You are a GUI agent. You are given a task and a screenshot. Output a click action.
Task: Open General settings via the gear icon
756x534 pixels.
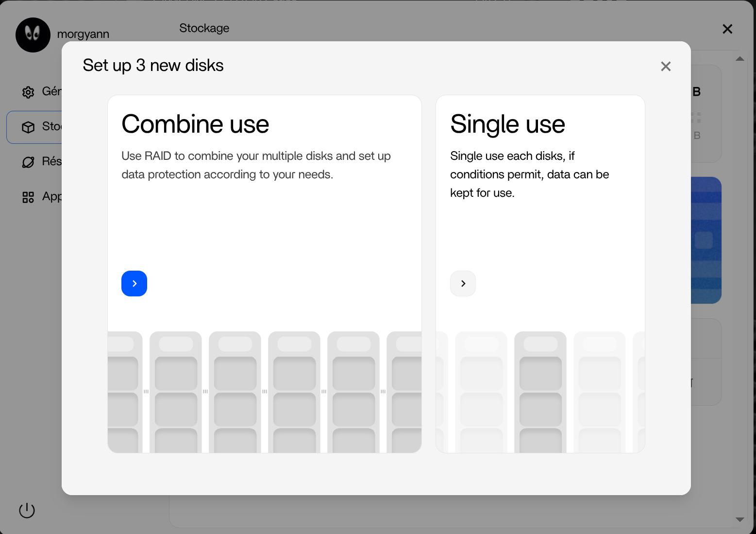[28, 92]
